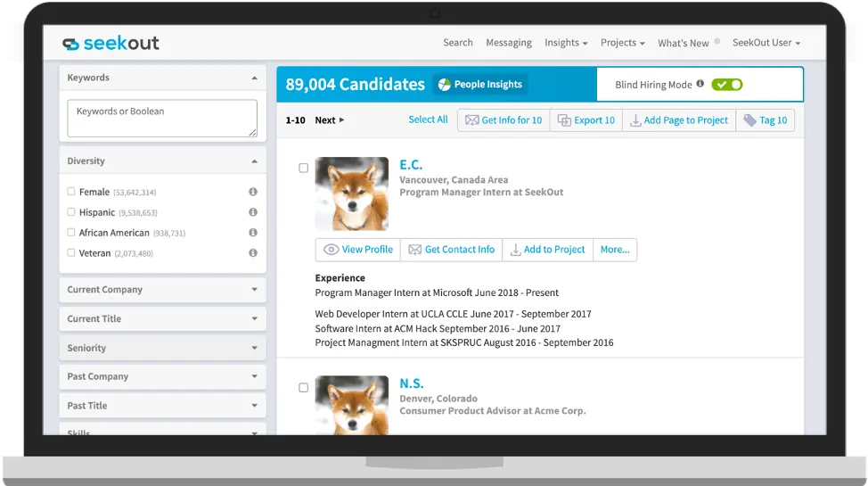Select candidate N.S. checkbox
Screen dimensions: 868x486
click(303, 387)
